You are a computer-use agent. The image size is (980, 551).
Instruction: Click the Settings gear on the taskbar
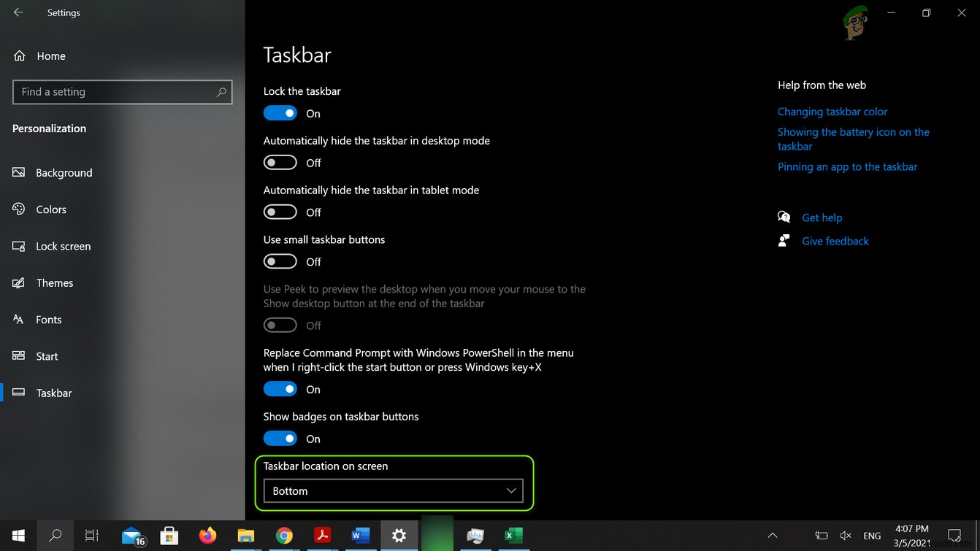click(x=399, y=536)
